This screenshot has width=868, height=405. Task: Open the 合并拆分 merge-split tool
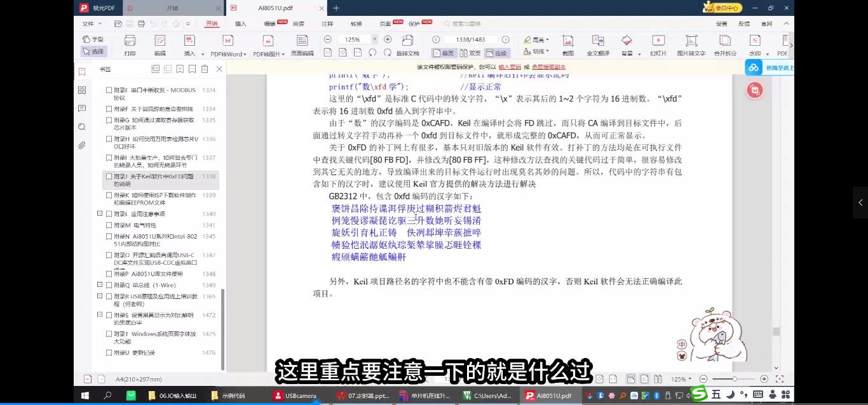(x=724, y=46)
